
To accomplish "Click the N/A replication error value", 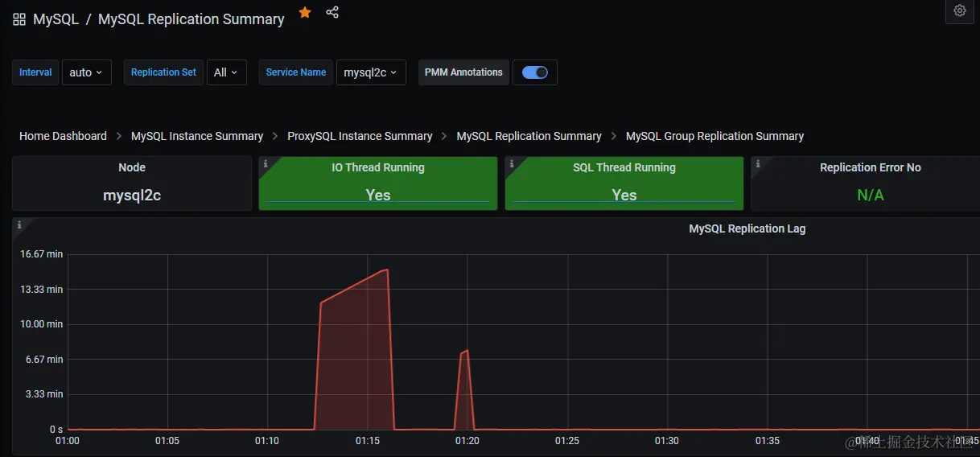I will pyautogui.click(x=871, y=195).
